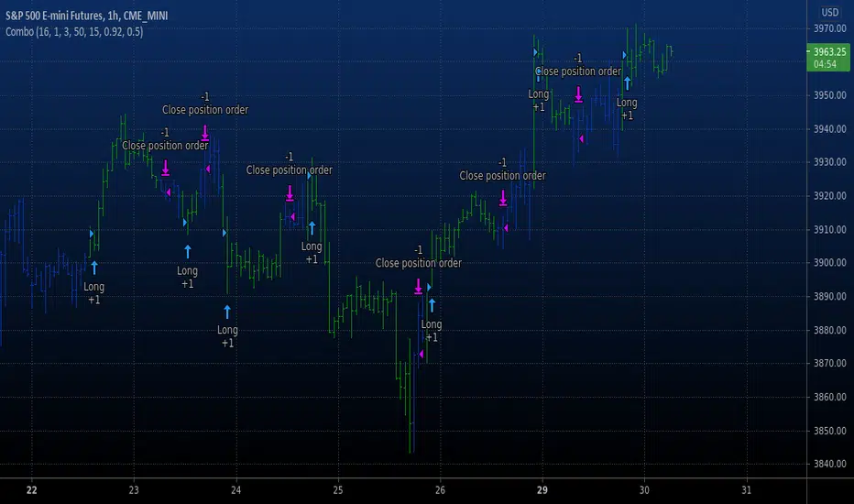Image resolution: width=854 pixels, height=504 pixels.
Task: Click the 3970.00 price axis label
Action: point(830,28)
